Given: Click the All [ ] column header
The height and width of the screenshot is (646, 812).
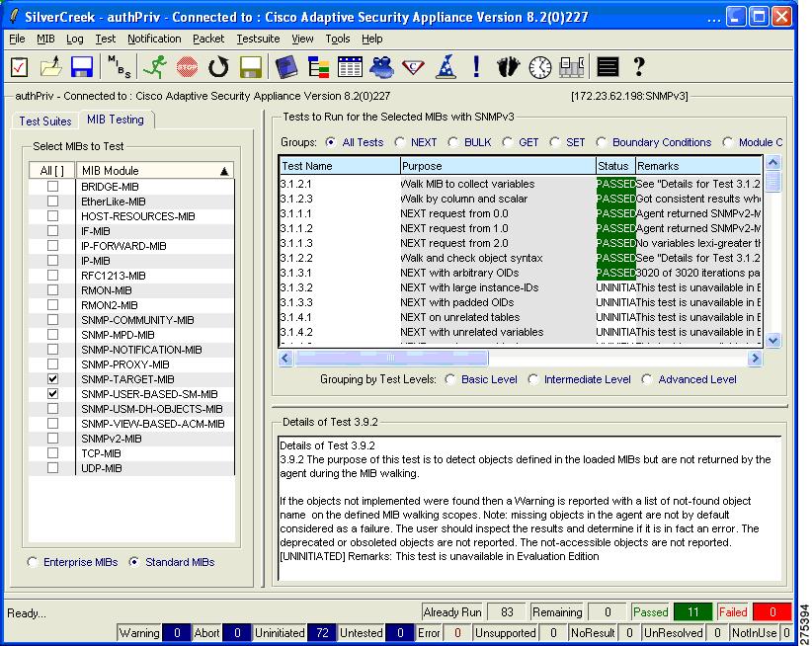Looking at the screenshot, I should click(52, 171).
